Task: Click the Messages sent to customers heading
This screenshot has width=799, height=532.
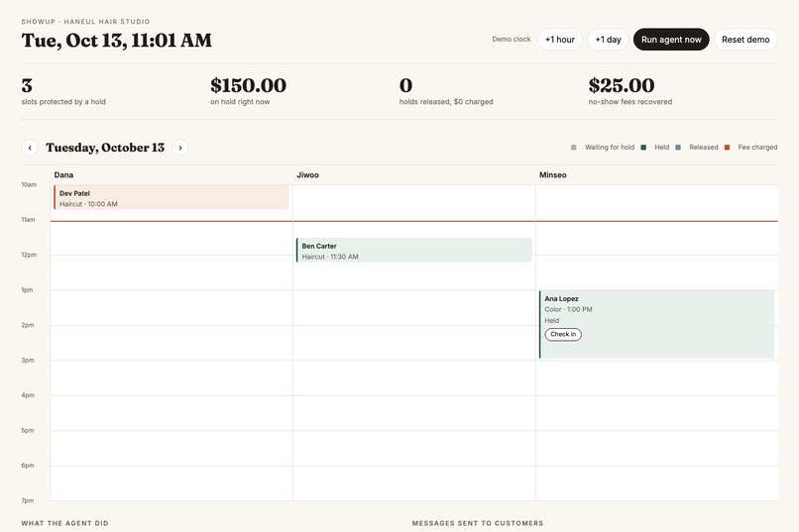Action: (478, 523)
